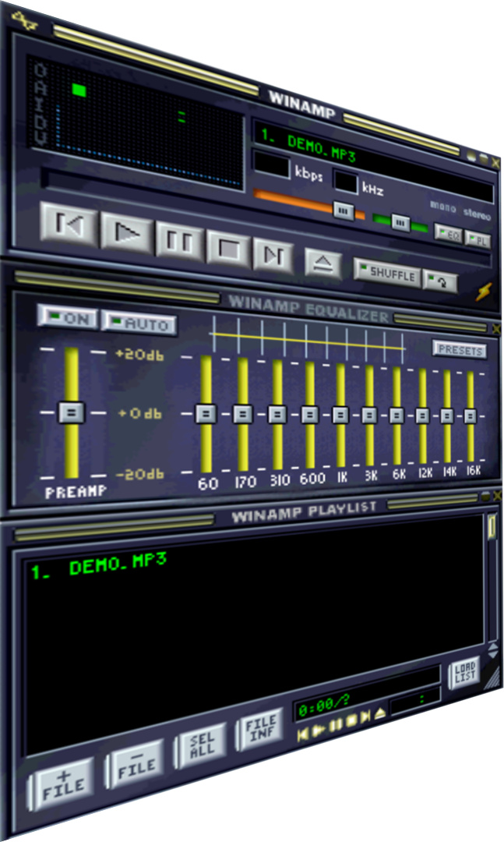Stop playback with the large Stop button
The height and width of the screenshot is (842, 504).
tap(229, 249)
